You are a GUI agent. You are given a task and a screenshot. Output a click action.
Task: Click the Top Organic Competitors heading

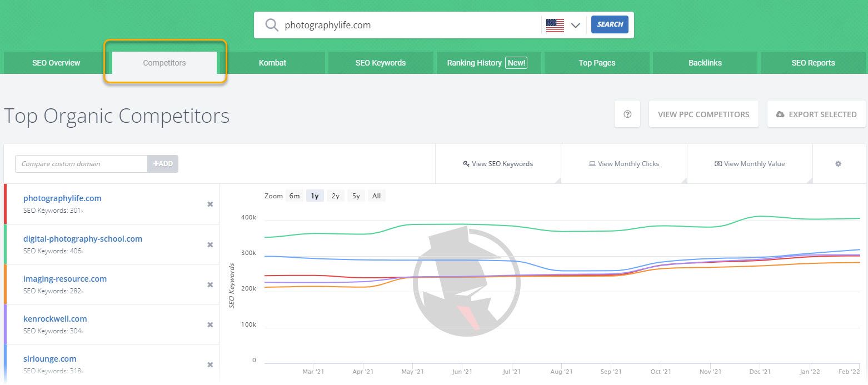tap(117, 116)
